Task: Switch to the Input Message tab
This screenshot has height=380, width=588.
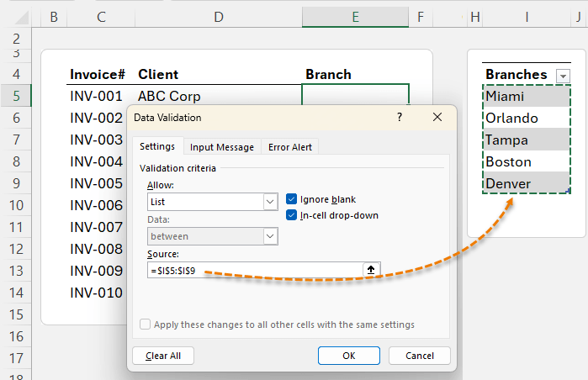Action: (222, 147)
